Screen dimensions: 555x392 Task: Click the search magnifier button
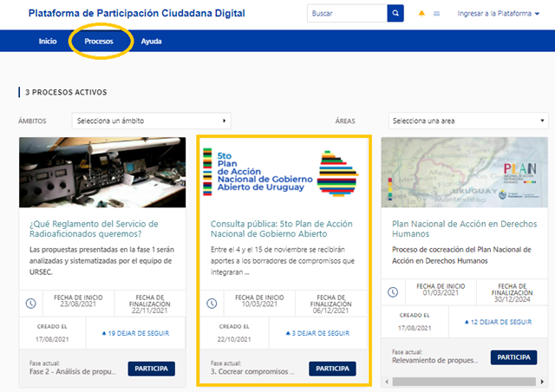point(395,14)
